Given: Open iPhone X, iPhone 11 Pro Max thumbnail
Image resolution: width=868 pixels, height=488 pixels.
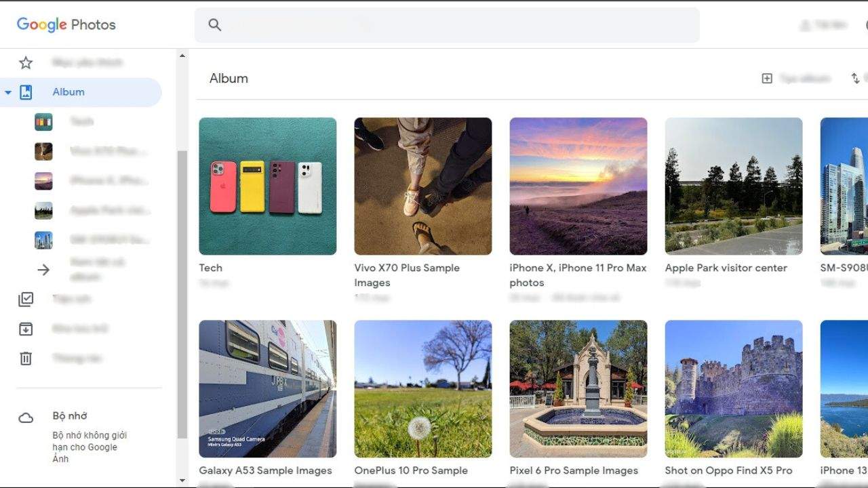Looking at the screenshot, I should click(578, 186).
